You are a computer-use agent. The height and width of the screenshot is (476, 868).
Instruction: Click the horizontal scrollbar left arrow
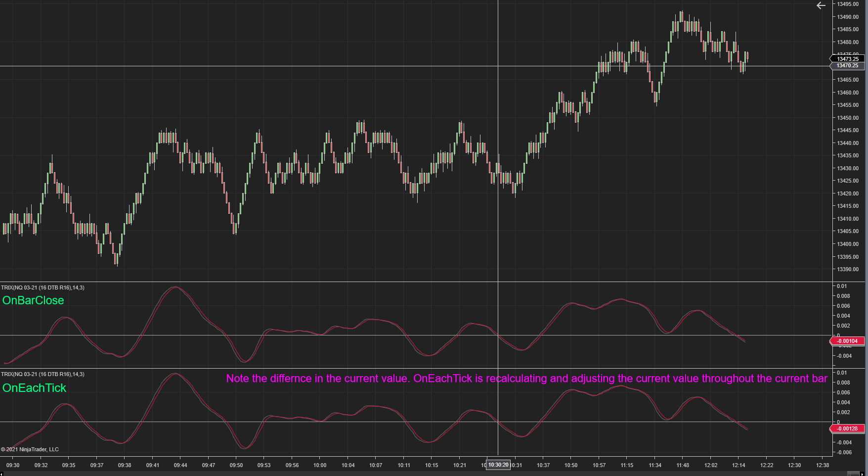(x=1, y=474)
